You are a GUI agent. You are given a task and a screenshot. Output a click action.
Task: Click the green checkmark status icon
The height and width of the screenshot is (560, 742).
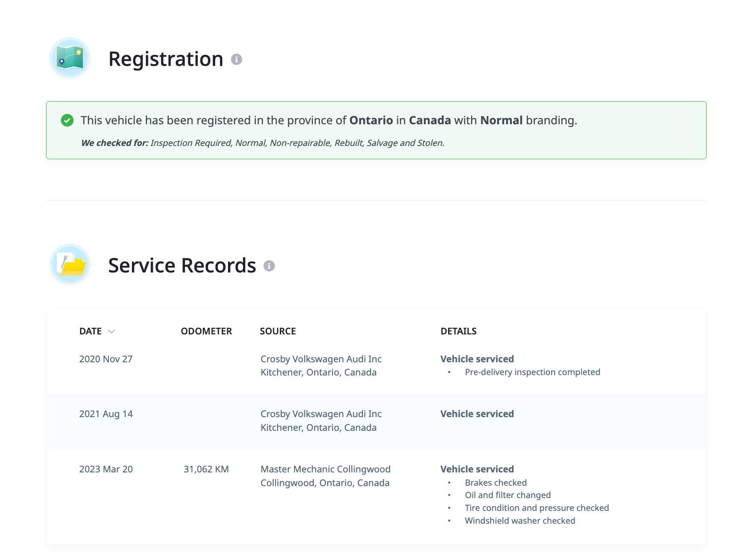67,120
